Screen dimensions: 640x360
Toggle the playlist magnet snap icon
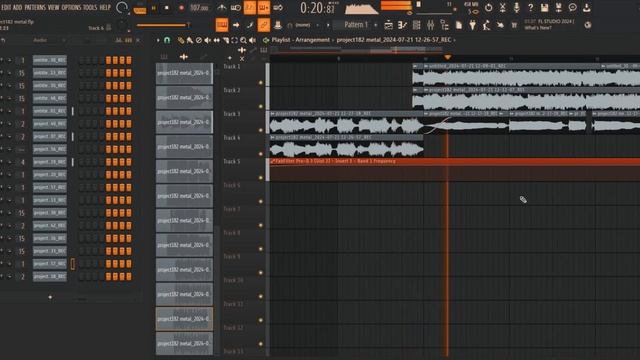167,40
